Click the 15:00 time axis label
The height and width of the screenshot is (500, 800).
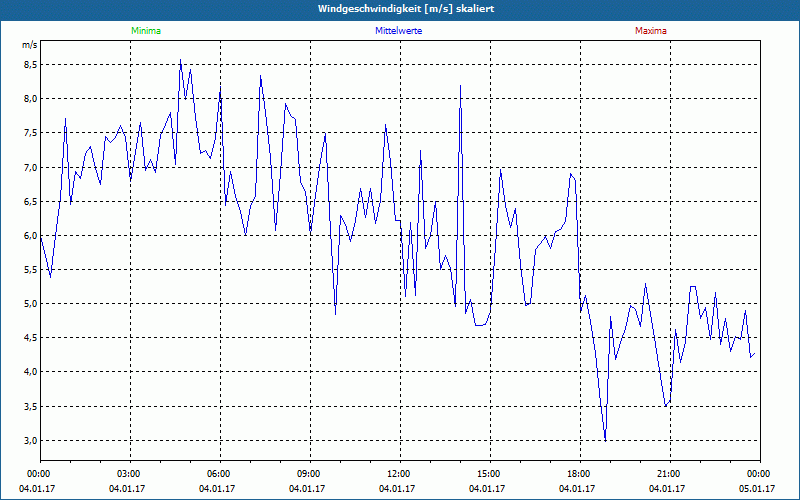click(x=488, y=474)
